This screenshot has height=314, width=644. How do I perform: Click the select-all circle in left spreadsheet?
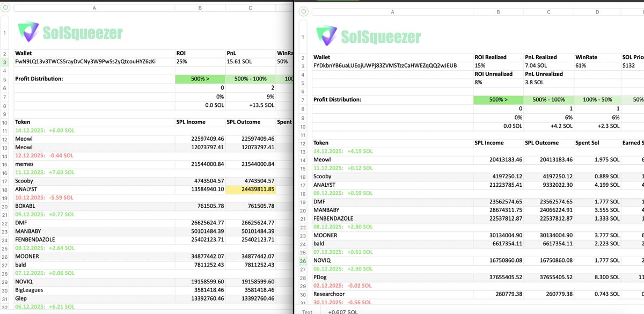(x=5, y=8)
